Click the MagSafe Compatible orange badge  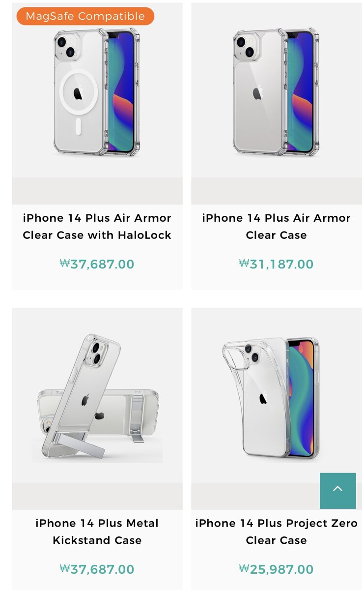[x=85, y=16]
